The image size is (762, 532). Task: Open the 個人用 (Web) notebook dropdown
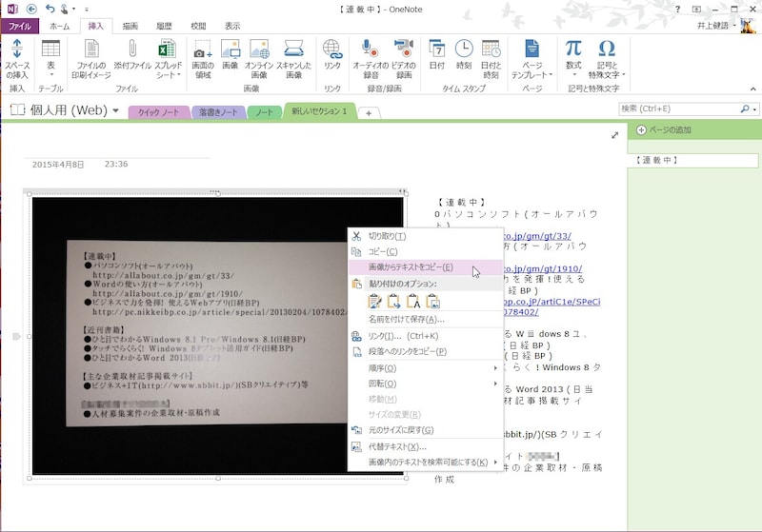point(115,110)
